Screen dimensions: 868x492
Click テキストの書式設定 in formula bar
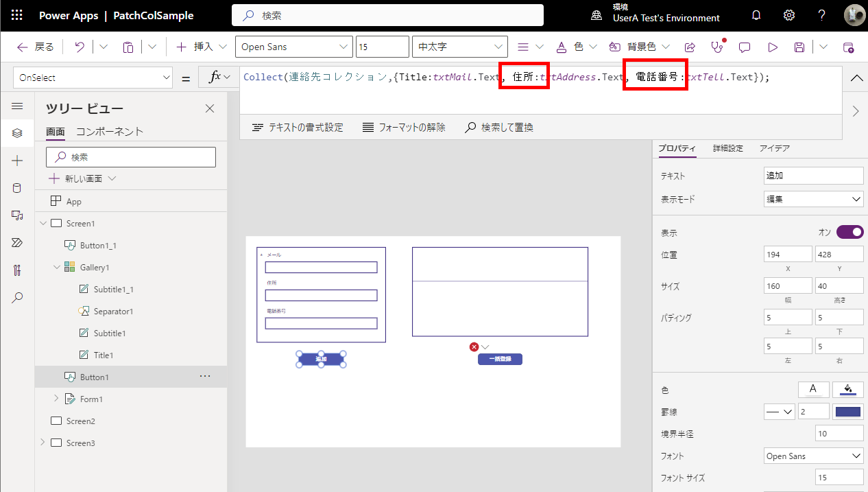coord(297,127)
